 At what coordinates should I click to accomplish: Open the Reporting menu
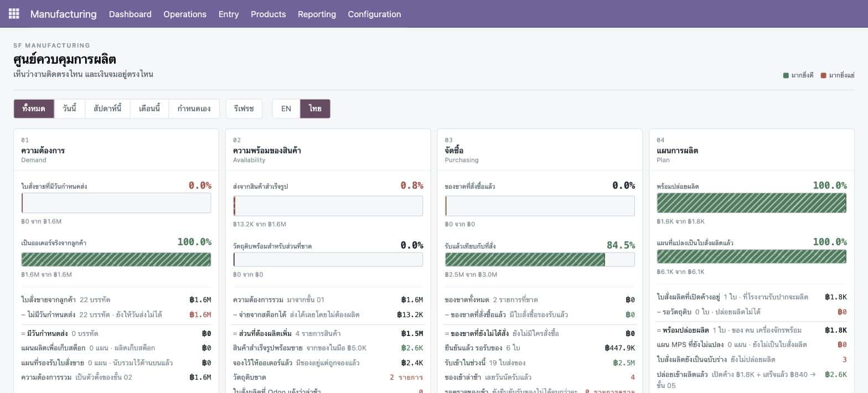[x=317, y=14]
